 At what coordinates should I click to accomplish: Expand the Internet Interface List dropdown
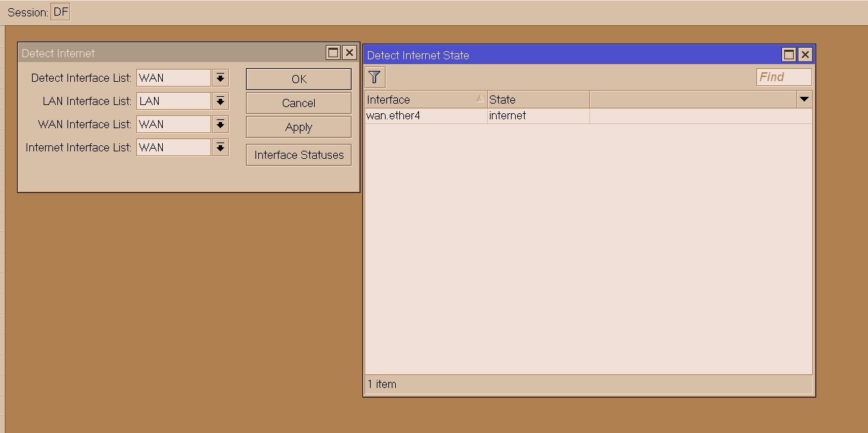click(x=220, y=147)
